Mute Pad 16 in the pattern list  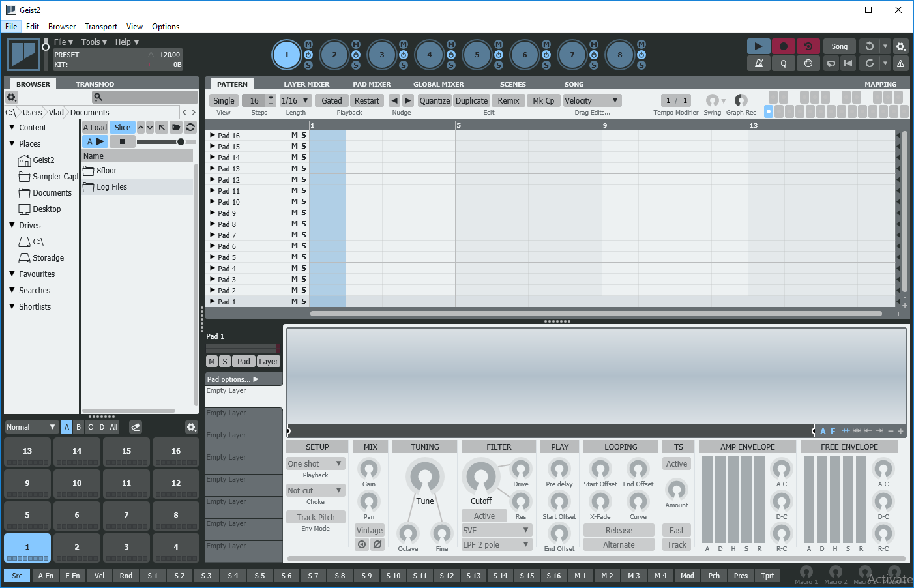pyautogui.click(x=294, y=136)
